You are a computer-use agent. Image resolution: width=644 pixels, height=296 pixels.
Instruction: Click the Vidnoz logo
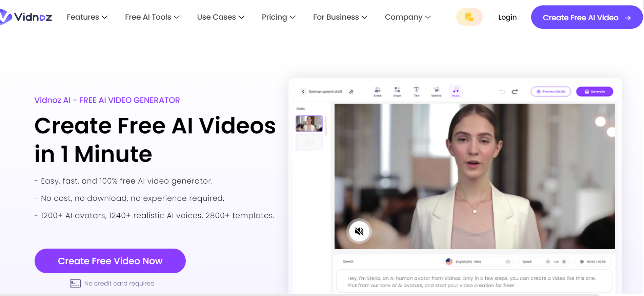click(x=26, y=17)
